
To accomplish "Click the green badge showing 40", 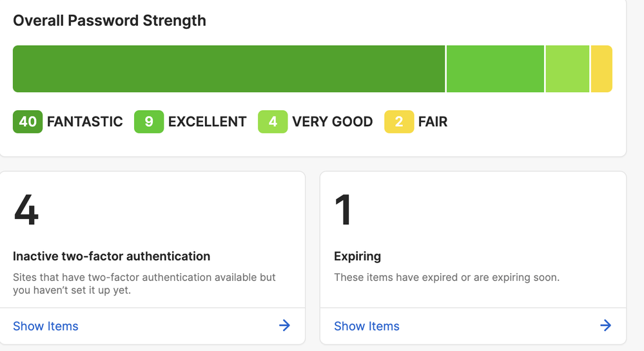I will point(28,122).
